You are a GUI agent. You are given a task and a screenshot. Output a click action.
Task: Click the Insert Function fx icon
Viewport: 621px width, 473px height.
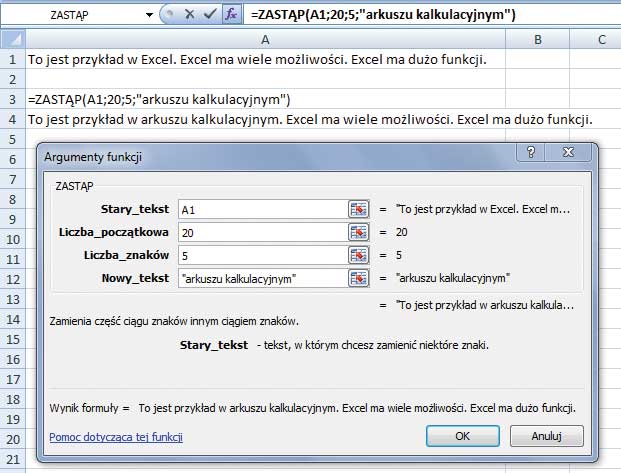pyautogui.click(x=230, y=15)
